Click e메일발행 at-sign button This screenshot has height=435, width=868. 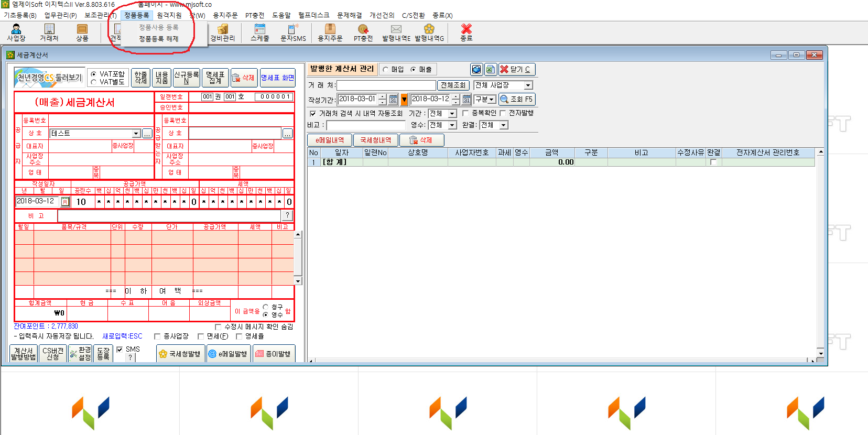click(228, 354)
